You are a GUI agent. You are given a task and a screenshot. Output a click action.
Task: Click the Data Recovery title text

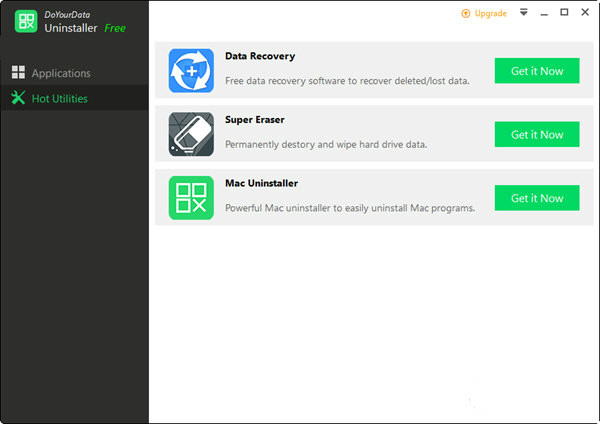(x=260, y=56)
